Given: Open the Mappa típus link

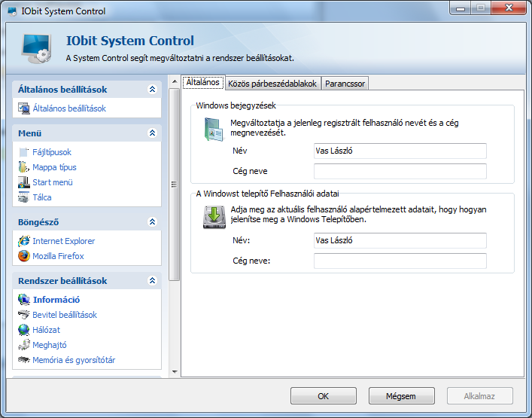Looking at the screenshot, I should click(54, 167).
